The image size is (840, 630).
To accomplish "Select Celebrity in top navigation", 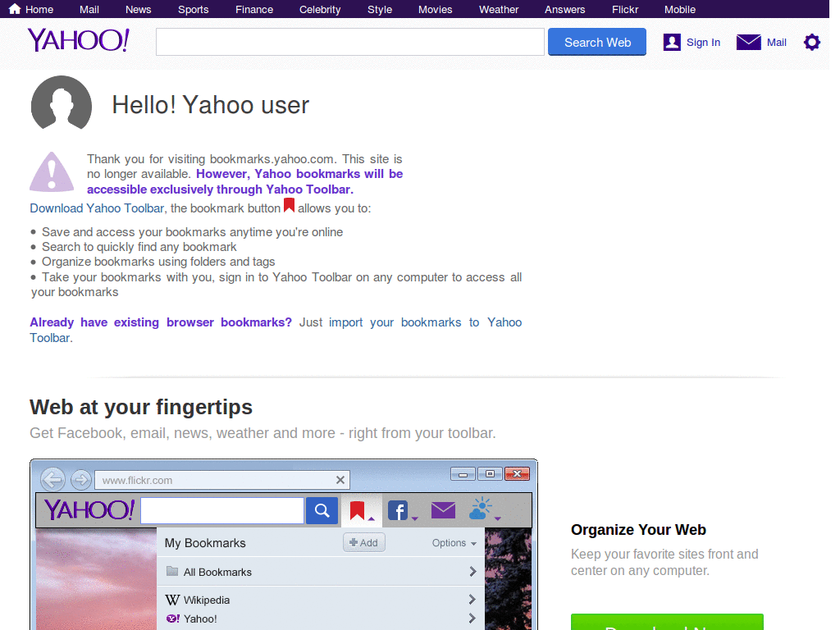I will pos(320,10).
